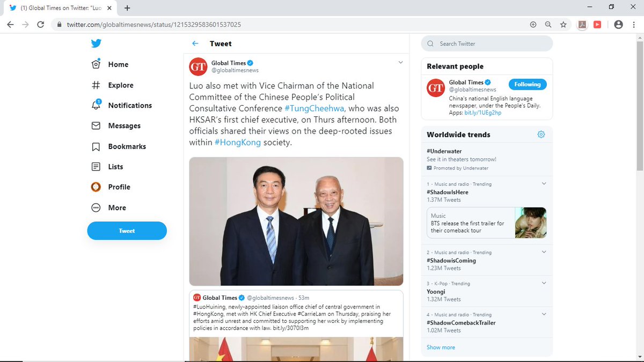Click Global Times avatar in tweet
644x362 pixels.
pos(198,67)
